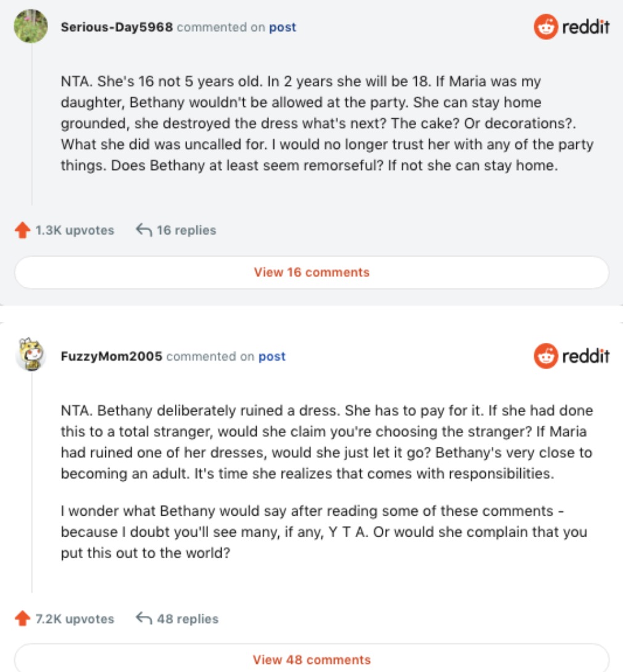
Task: Open the 48 replies text link
Action: [187, 618]
